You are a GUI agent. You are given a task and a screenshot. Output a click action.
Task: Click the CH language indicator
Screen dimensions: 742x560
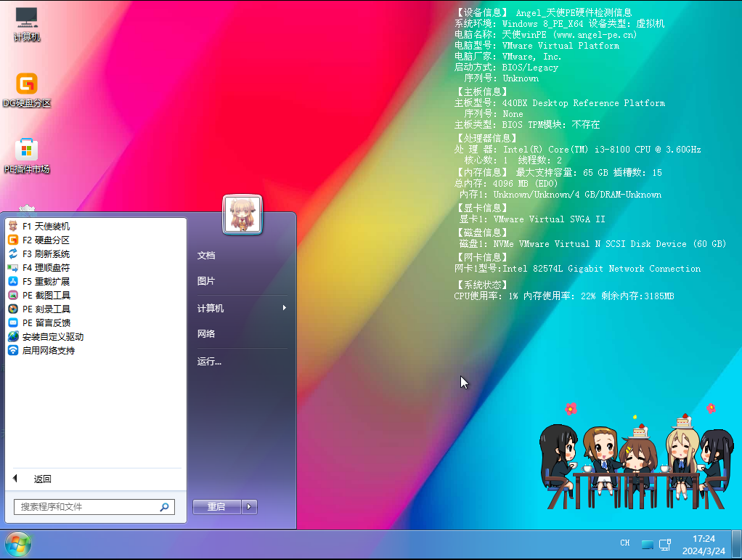[624, 543]
